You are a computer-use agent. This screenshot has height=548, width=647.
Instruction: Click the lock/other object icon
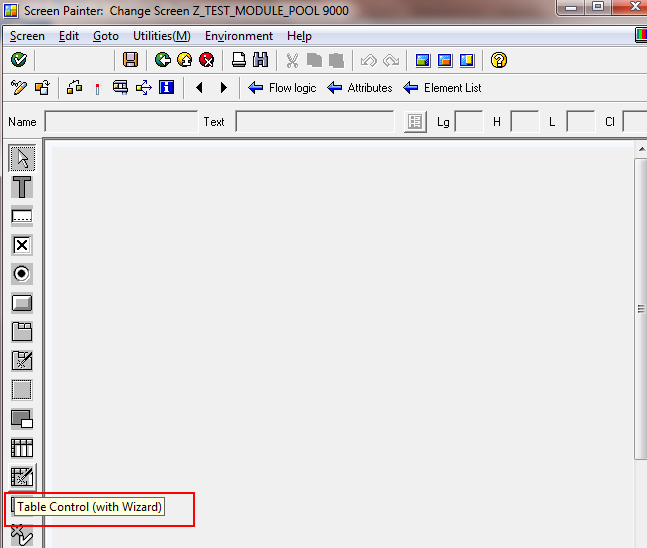pyautogui.click(x=42, y=87)
